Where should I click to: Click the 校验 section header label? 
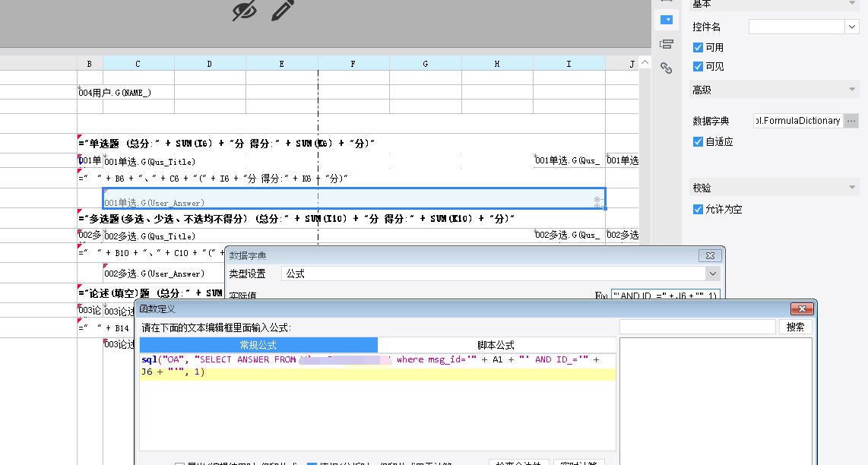pyautogui.click(x=702, y=188)
